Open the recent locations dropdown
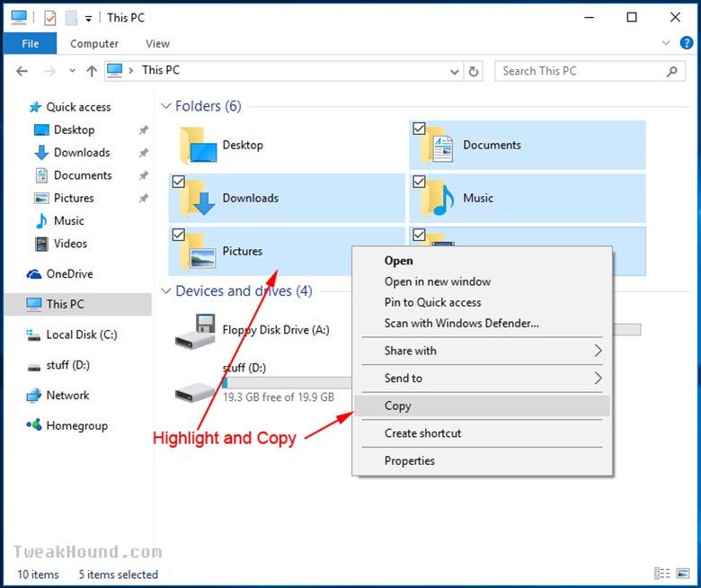Screen dimensions: 701x588 72,71
